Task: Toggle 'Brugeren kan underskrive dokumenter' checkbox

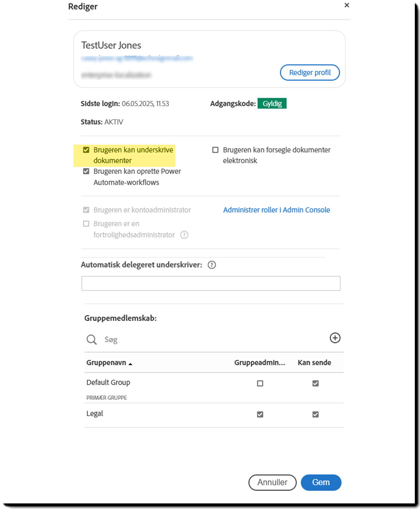Action: [86, 150]
